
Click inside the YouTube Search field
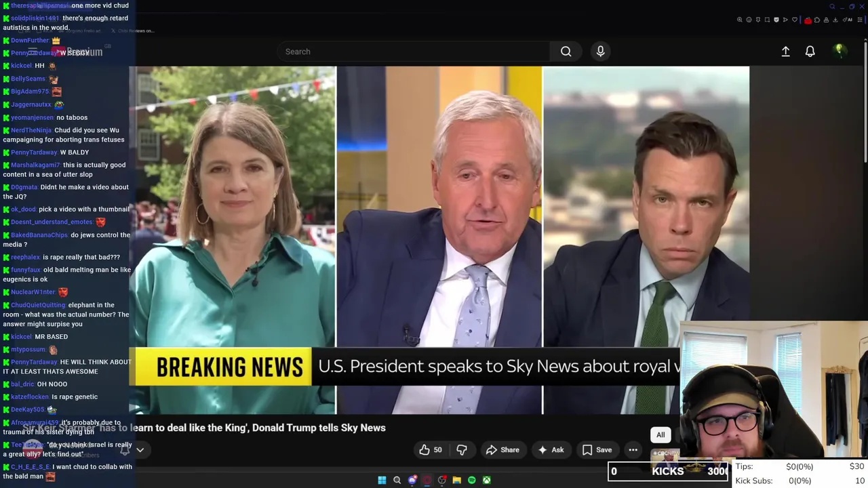point(414,52)
